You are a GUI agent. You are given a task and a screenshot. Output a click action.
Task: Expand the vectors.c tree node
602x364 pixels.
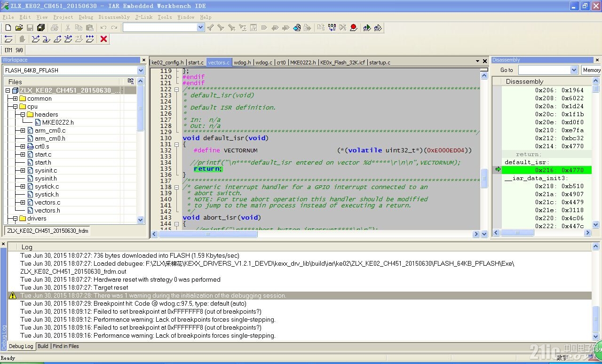(x=23, y=203)
